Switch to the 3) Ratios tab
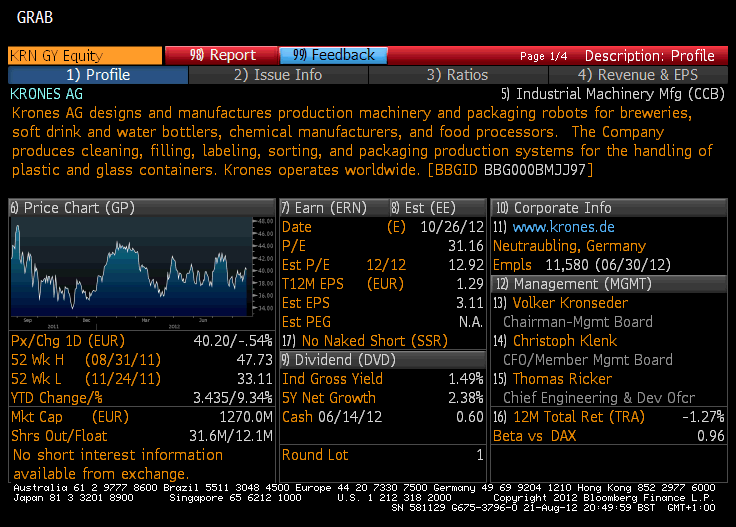This screenshot has width=736, height=527. coord(458,75)
